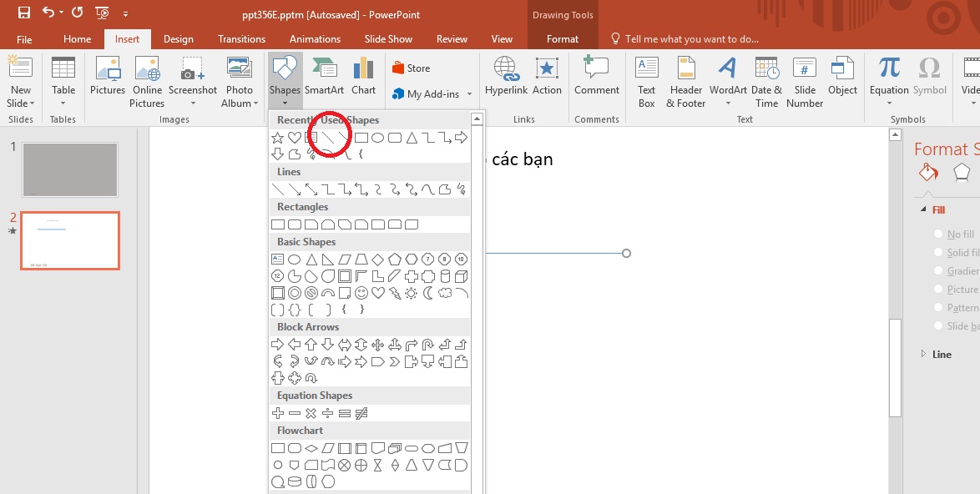This screenshot has height=494, width=980.
Task: Open the Office Store
Action: pos(412,68)
